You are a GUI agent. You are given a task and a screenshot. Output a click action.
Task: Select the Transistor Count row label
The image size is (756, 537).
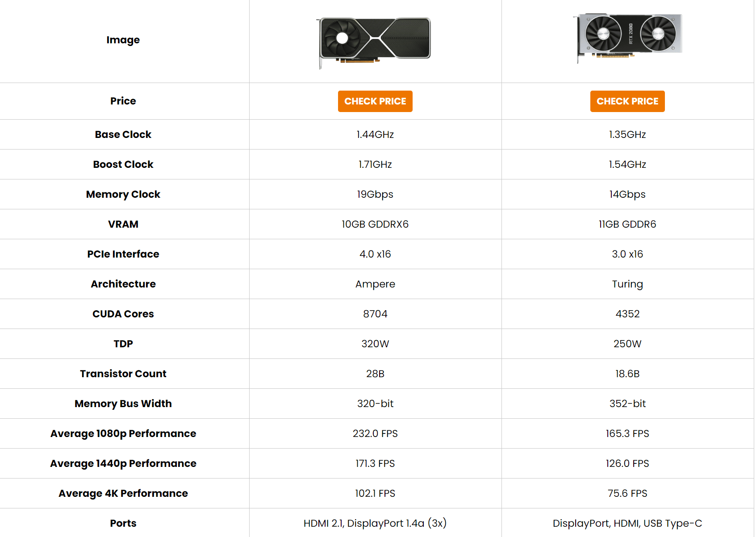pyautogui.click(x=123, y=374)
